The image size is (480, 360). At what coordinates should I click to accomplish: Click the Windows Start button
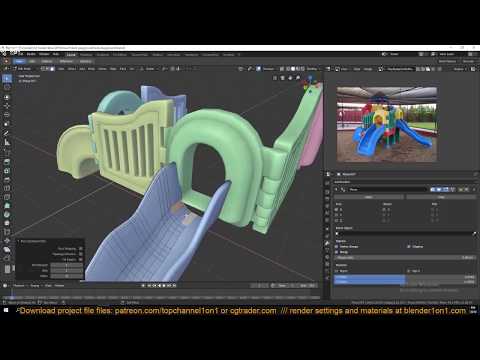(x=6, y=310)
